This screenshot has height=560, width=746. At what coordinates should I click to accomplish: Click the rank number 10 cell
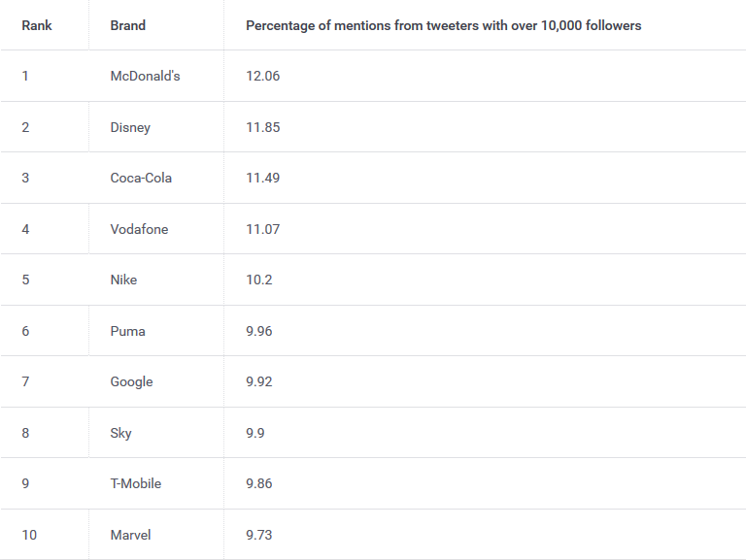(x=29, y=535)
